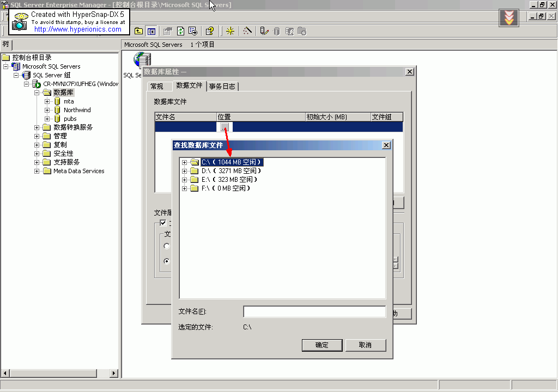Screen dimensions: 558x392
Task: Select the 支持服务 tree item
Action: (66, 162)
